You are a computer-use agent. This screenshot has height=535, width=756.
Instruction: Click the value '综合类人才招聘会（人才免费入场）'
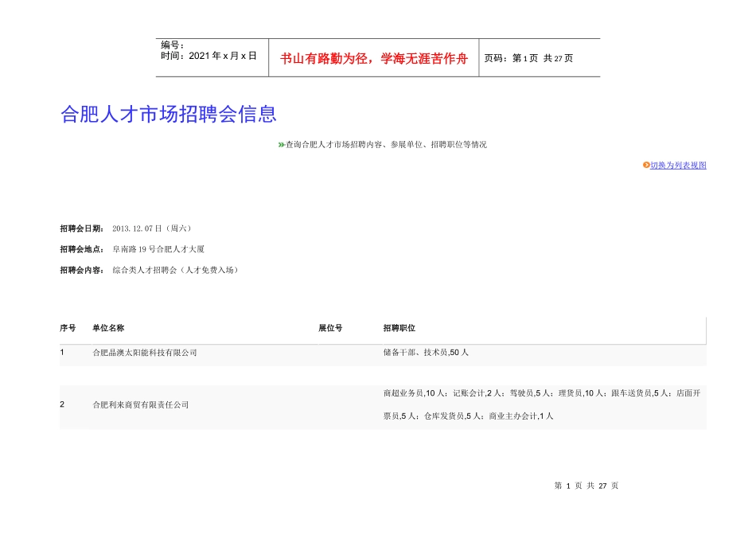pos(176,270)
